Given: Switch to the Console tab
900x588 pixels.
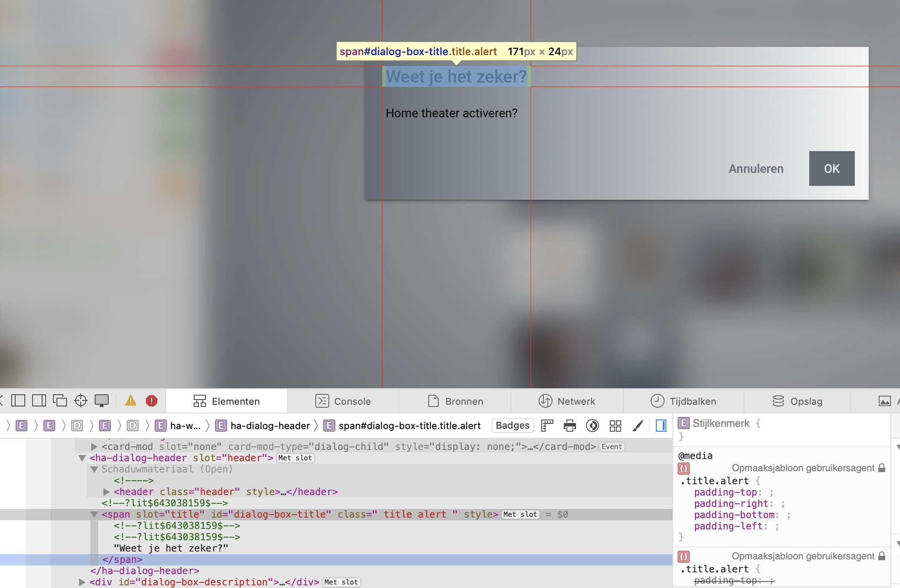Looking at the screenshot, I should 343,401.
